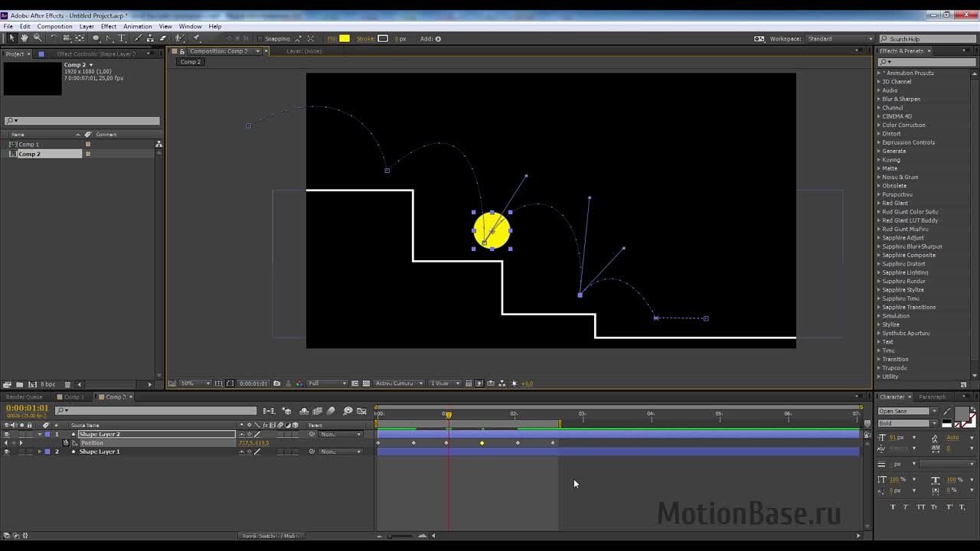
Task: Switch to the Comp 1 timeline tab
Action: point(73,397)
